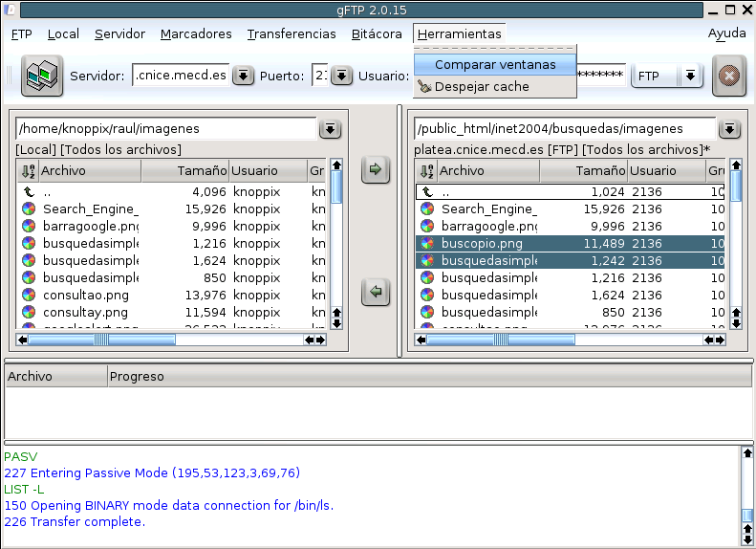756x549 pixels.
Task: Expand local path history dropdown
Action: pos(330,129)
